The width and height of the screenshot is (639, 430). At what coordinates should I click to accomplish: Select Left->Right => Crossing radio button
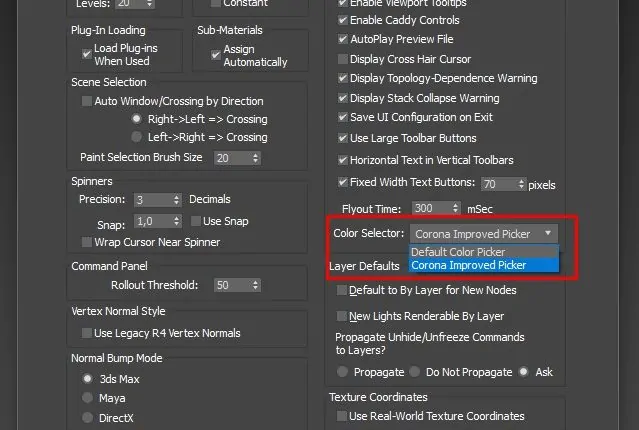pos(136,136)
